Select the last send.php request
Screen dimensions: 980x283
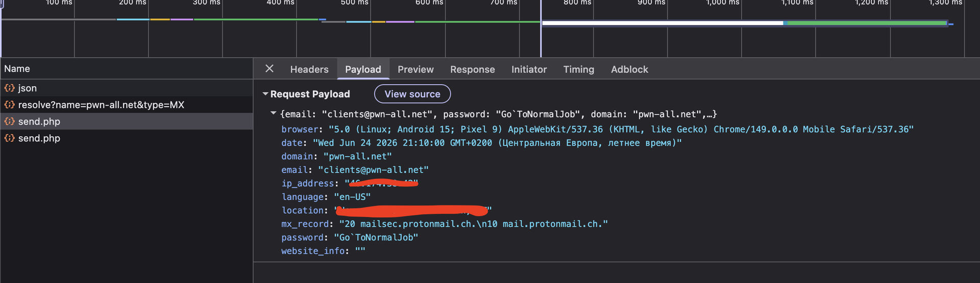[127, 138]
